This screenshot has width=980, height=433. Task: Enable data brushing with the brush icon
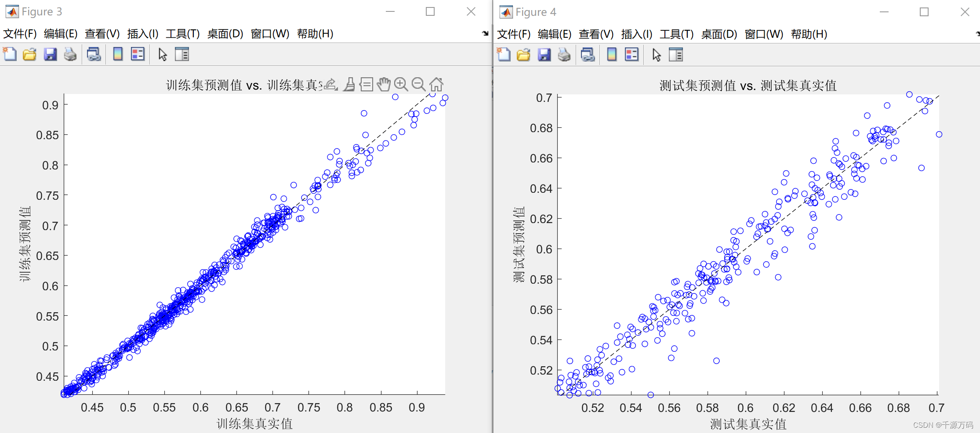pyautogui.click(x=348, y=84)
